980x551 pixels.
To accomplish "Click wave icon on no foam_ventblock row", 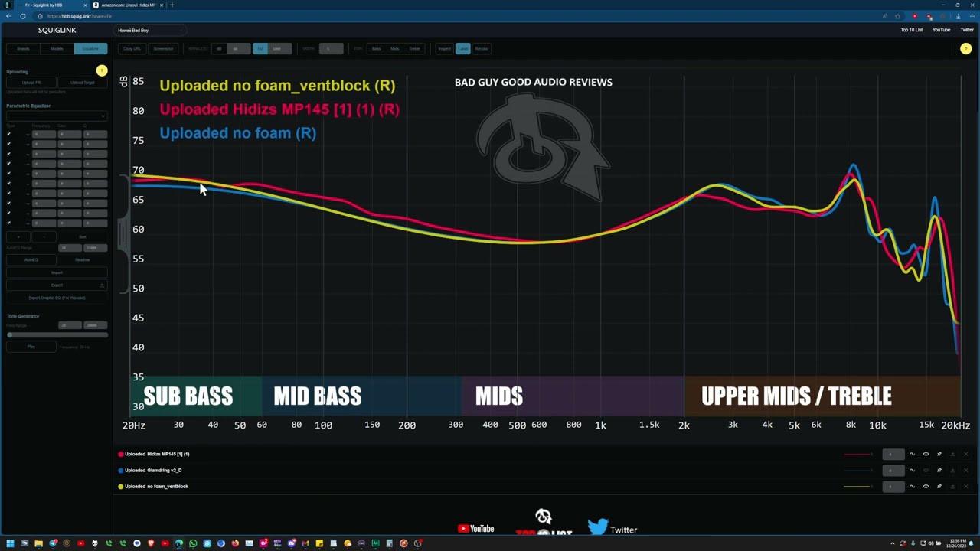I will 912,486.
